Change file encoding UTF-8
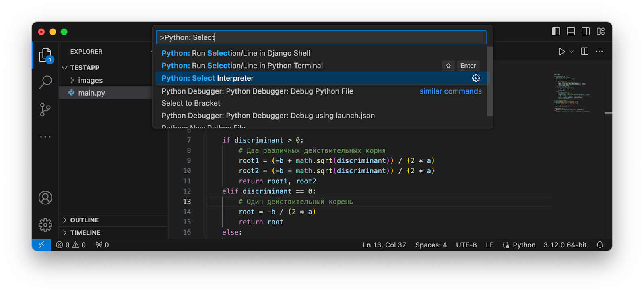This screenshot has height=293, width=644. [x=466, y=245]
